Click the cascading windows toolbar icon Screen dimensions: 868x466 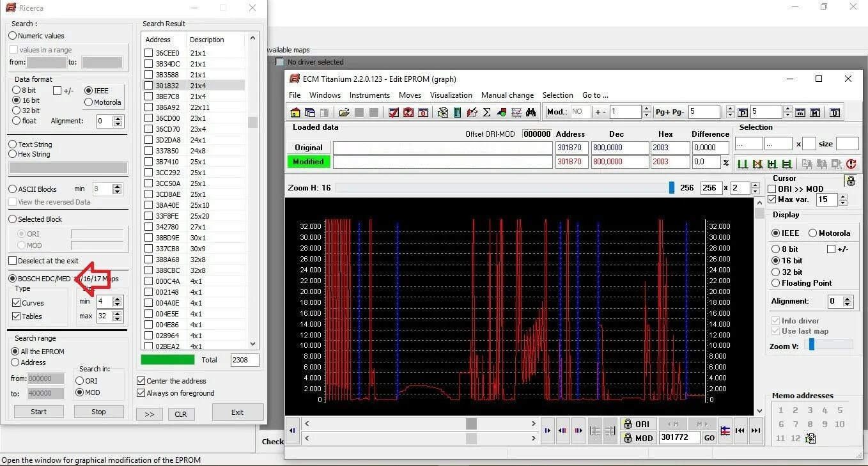click(x=310, y=113)
